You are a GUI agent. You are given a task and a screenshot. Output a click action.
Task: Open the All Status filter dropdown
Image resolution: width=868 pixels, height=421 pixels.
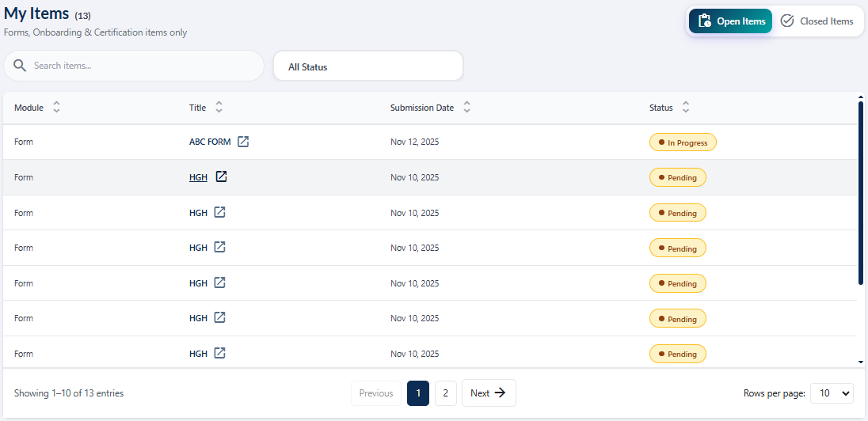pos(367,66)
